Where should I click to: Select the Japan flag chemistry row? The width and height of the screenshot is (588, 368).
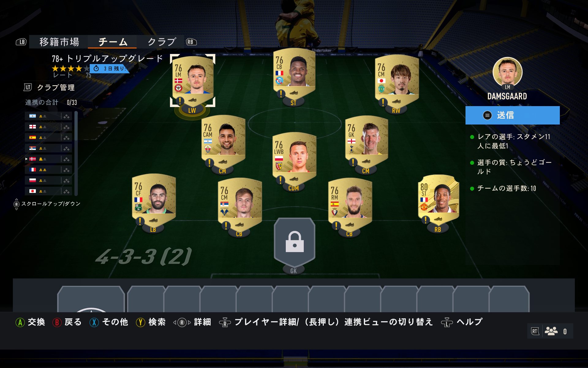point(48,191)
